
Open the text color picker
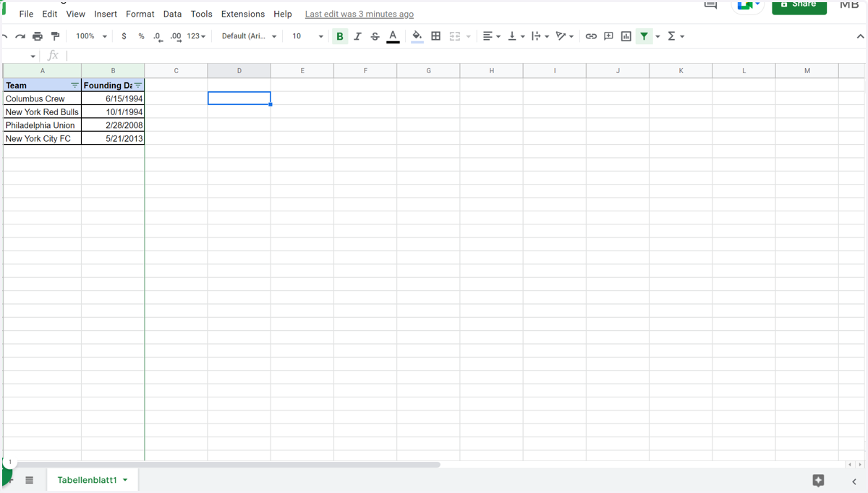click(393, 36)
